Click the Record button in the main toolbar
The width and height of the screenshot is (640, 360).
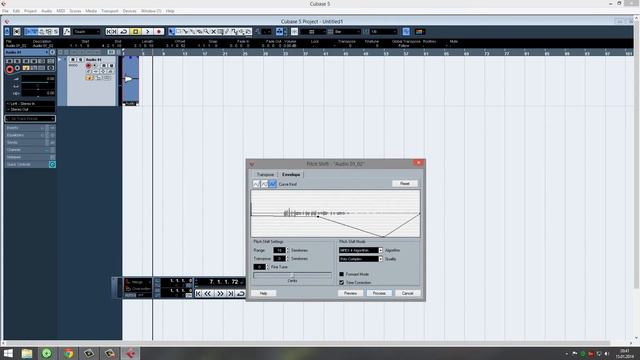click(x=159, y=32)
